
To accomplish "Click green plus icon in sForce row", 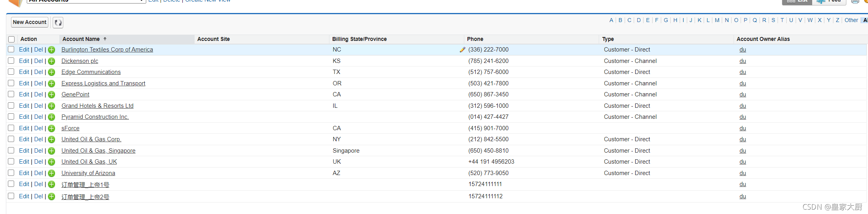I will 51,129.
